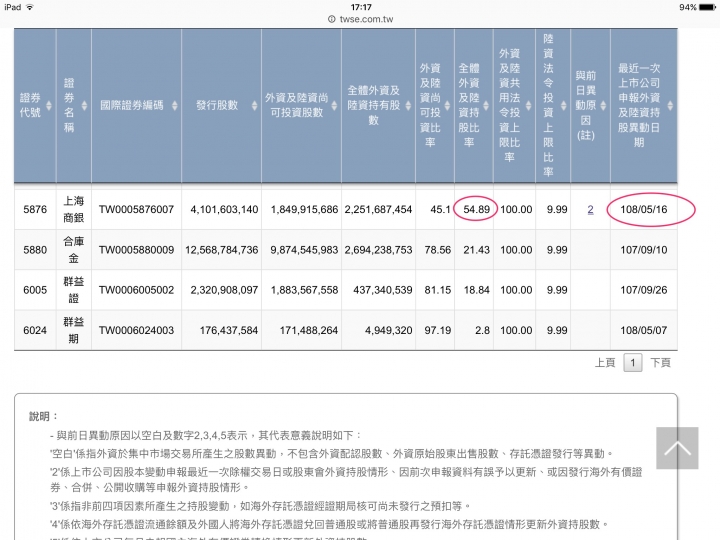Select investable ratio 97.19
This screenshot has width=720, height=540.
click(x=438, y=330)
